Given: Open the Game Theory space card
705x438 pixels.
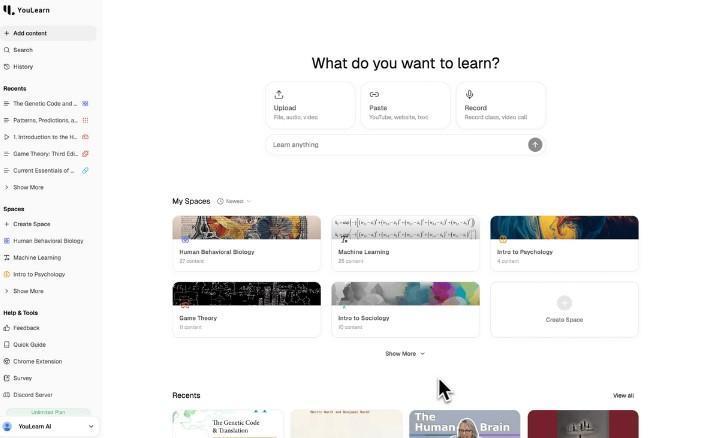Looking at the screenshot, I should 246,309.
